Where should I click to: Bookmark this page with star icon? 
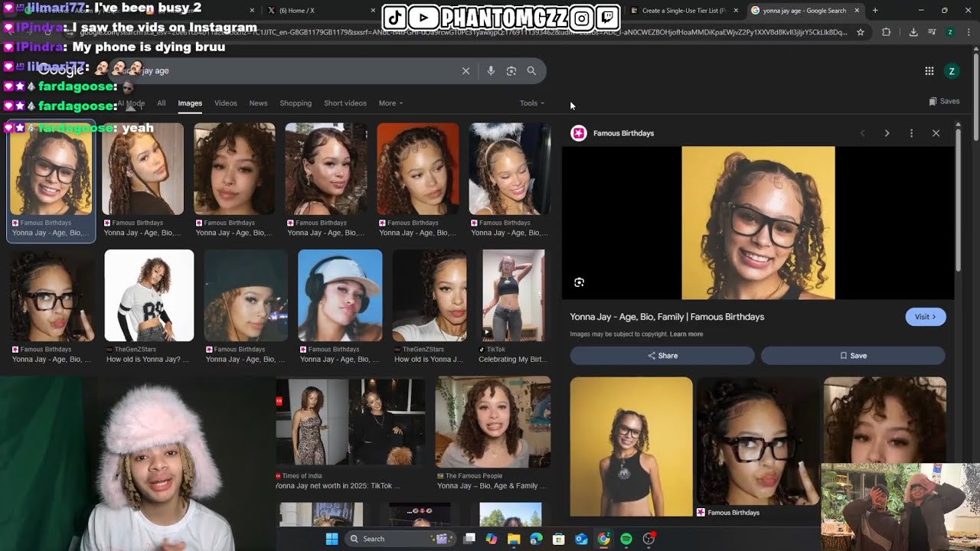(x=861, y=32)
